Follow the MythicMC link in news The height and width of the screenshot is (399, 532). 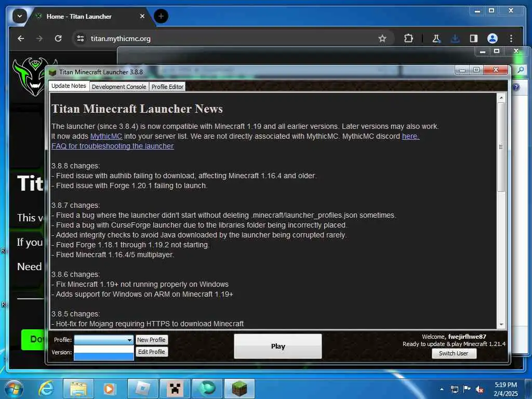tap(106, 136)
